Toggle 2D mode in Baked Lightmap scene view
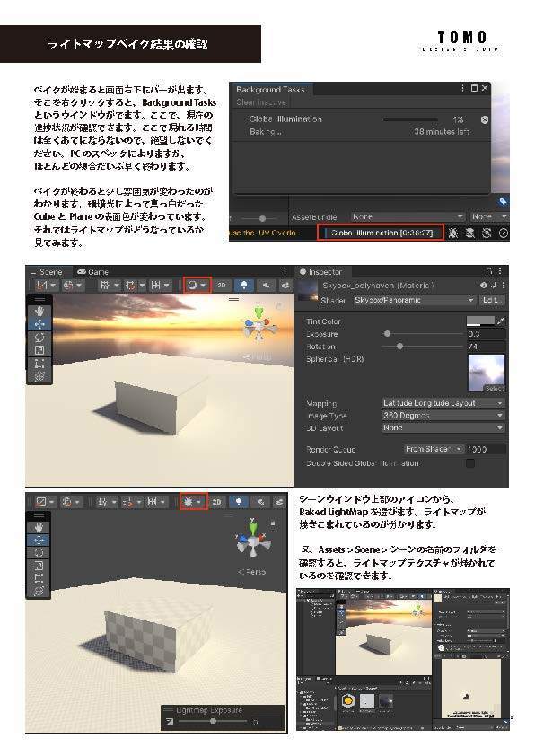 [217, 502]
